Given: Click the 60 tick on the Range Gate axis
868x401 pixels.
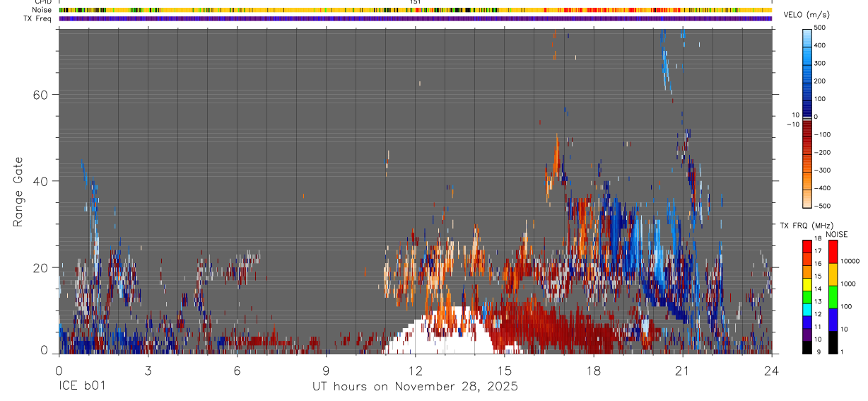Looking at the screenshot, I should coord(41,95).
